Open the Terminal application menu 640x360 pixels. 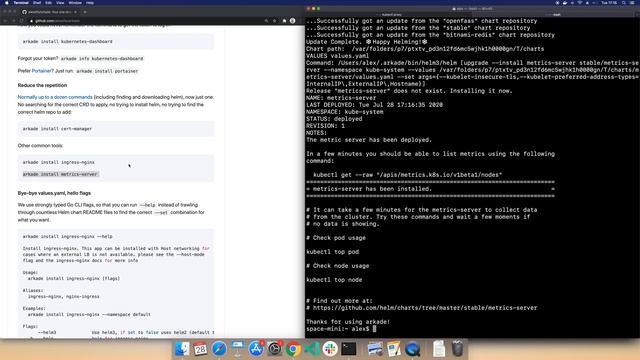[21, 2]
